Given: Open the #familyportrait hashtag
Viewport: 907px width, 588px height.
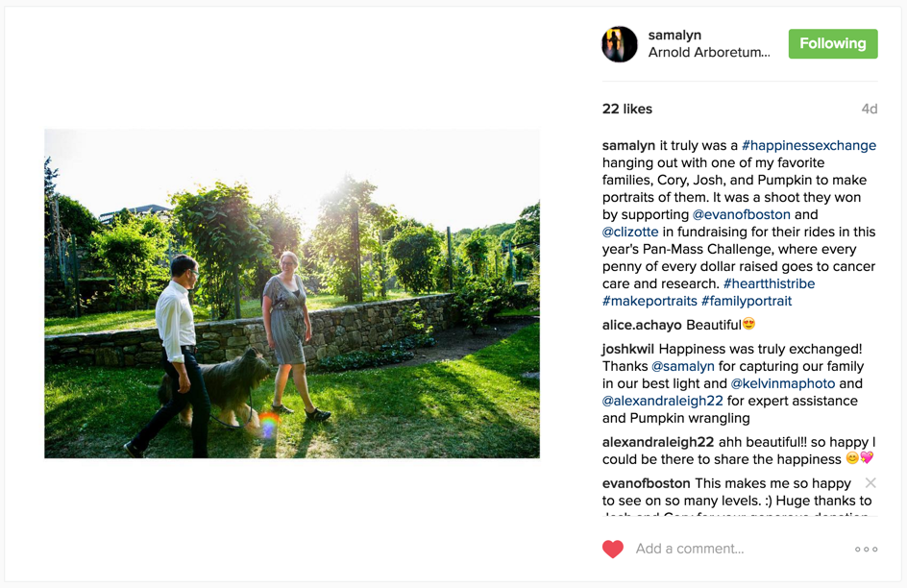Looking at the screenshot, I should (747, 302).
